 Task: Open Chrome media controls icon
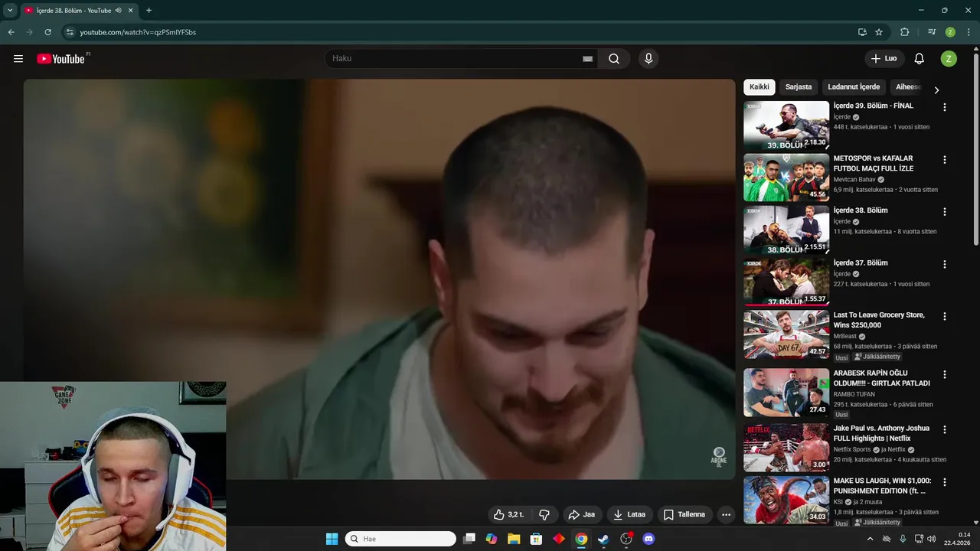(932, 32)
